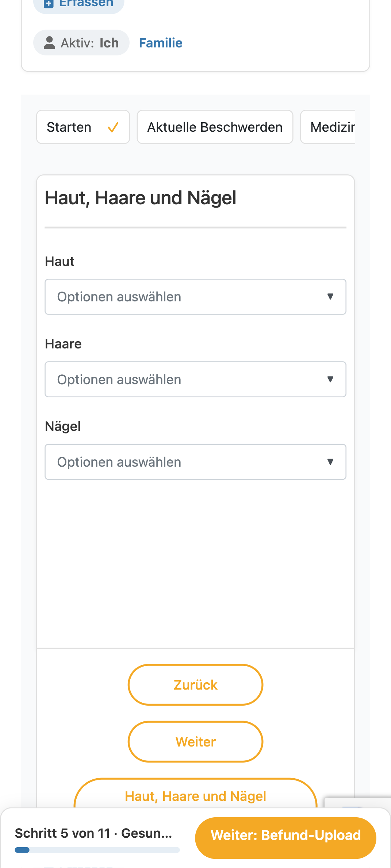
Task: Open the Familie link
Action: click(161, 43)
